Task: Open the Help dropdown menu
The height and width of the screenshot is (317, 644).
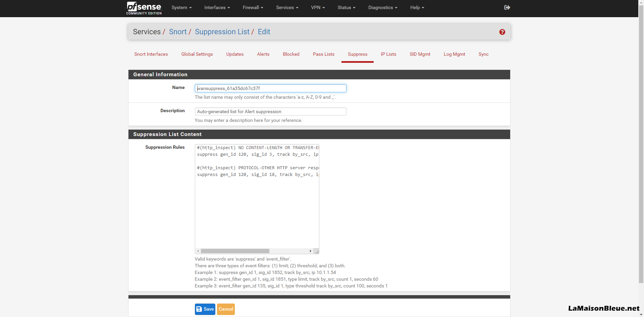Action: (417, 7)
